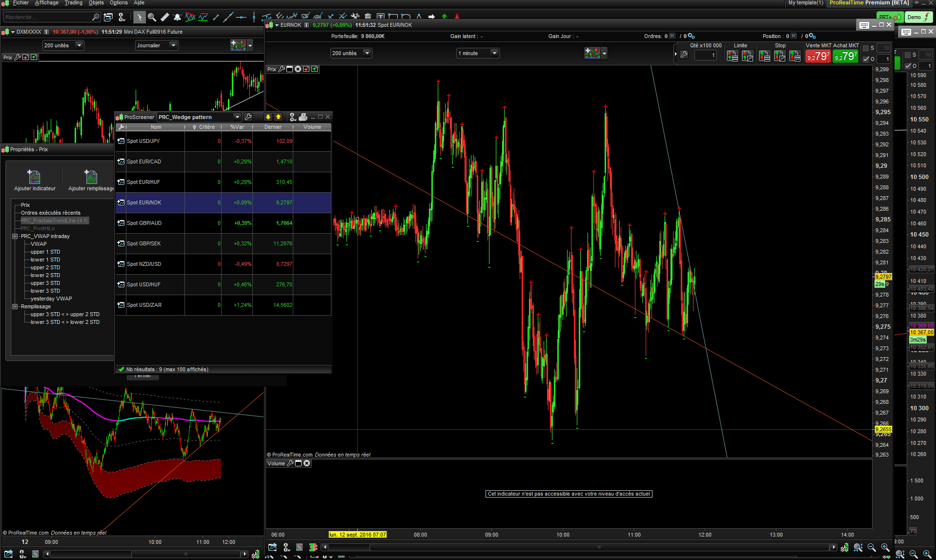
Task: Open the Affichage menu
Action: click(x=47, y=3)
